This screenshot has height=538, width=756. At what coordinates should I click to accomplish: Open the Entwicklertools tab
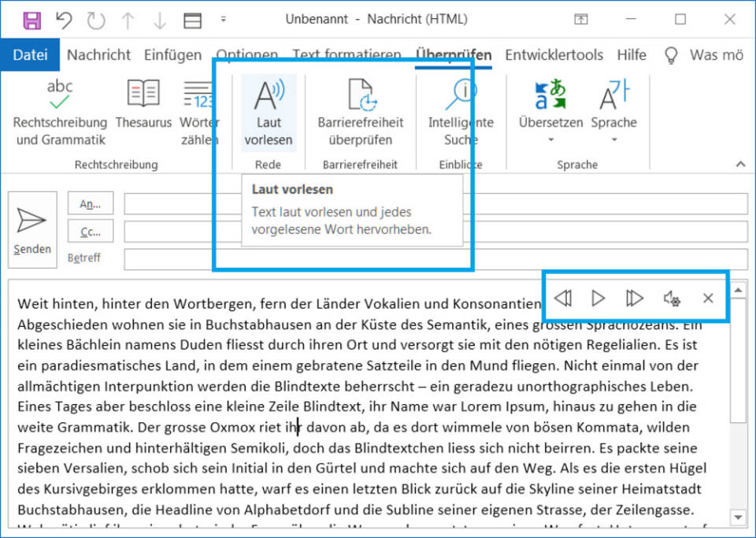(x=554, y=55)
